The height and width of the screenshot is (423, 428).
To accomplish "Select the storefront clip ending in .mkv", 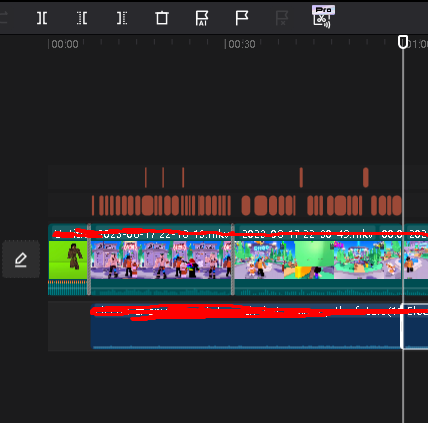I will pos(161,260).
